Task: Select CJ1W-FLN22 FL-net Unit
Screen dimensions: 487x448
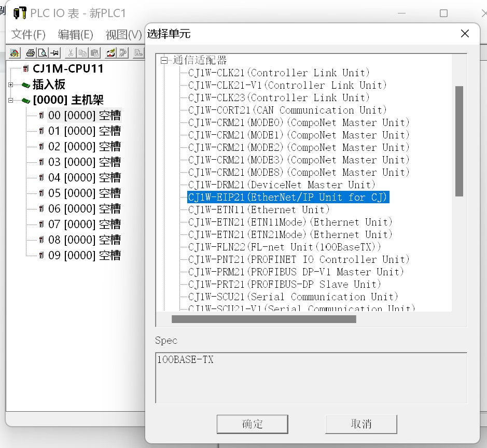Action: coord(285,247)
